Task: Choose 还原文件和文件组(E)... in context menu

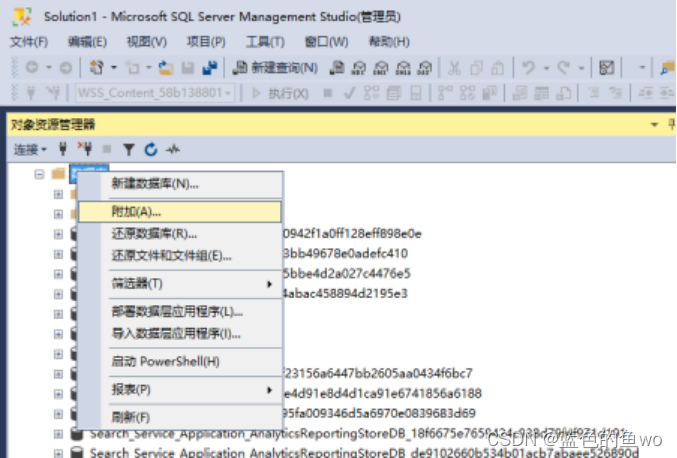Action: pos(180,256)
